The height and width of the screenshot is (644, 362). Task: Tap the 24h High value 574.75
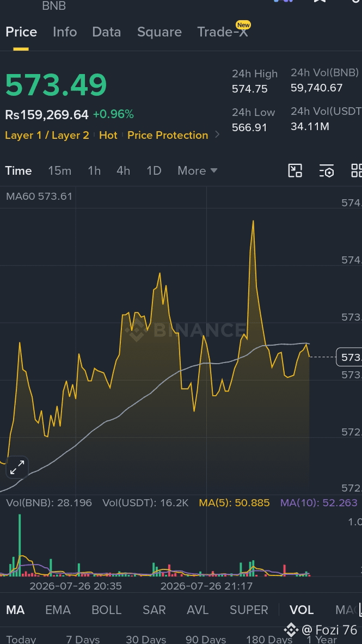point(250,89)
